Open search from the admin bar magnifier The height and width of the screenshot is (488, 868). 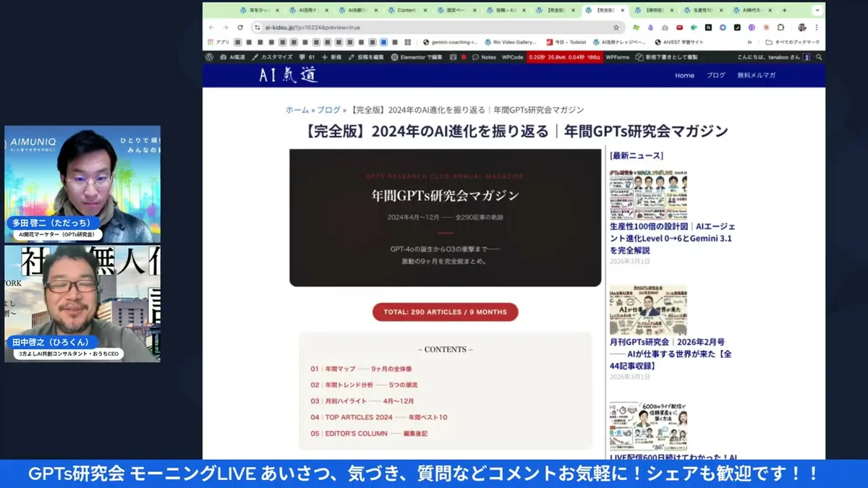pos(817,56)
